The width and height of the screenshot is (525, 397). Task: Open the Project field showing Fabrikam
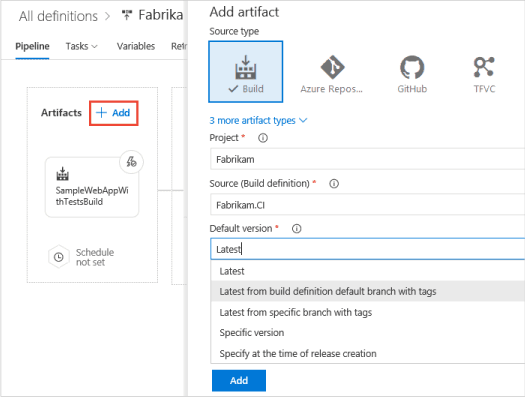click(x=367, y=159)
